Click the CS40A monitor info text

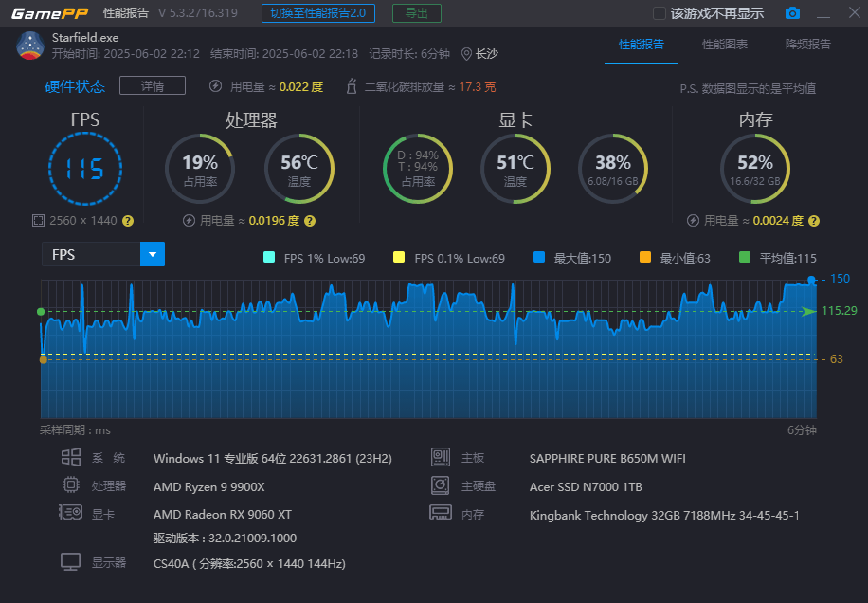click(249, 564)
